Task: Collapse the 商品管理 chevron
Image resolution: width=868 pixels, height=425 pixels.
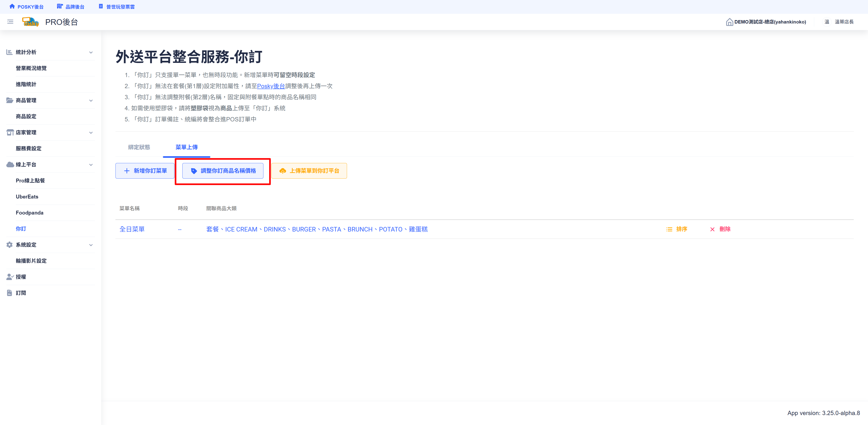Action: point(91,100)
